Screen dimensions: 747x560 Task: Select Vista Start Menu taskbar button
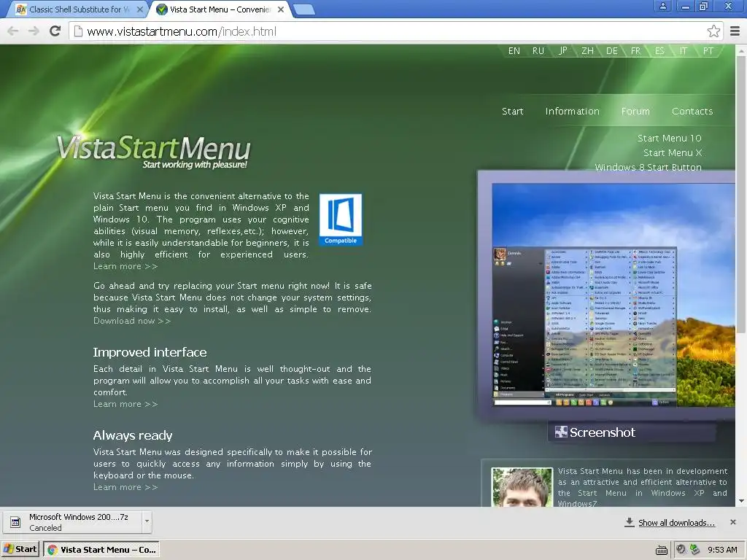(x=101, y=550)
